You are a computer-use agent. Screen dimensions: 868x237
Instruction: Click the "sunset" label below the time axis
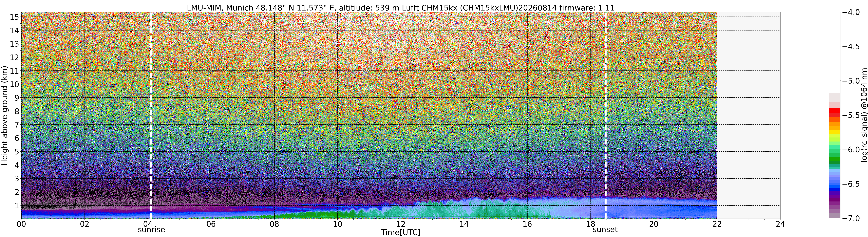tap(605, 230)
